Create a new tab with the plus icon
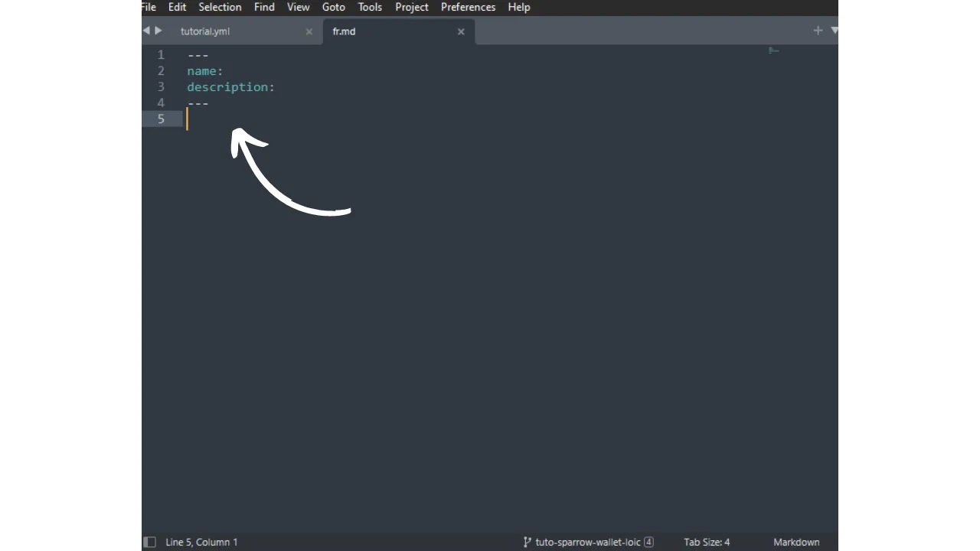980x551 pixels. point(818,31)
